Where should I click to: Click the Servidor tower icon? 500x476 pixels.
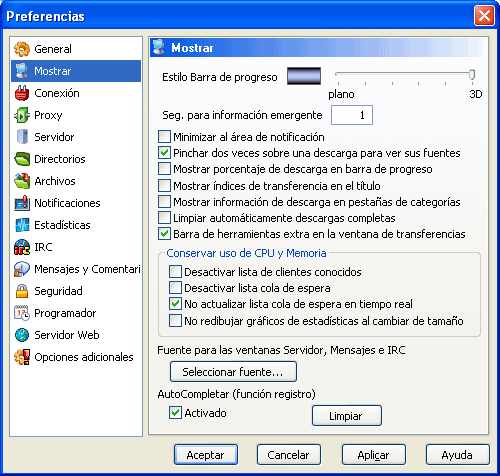click(x=22, y=137)
